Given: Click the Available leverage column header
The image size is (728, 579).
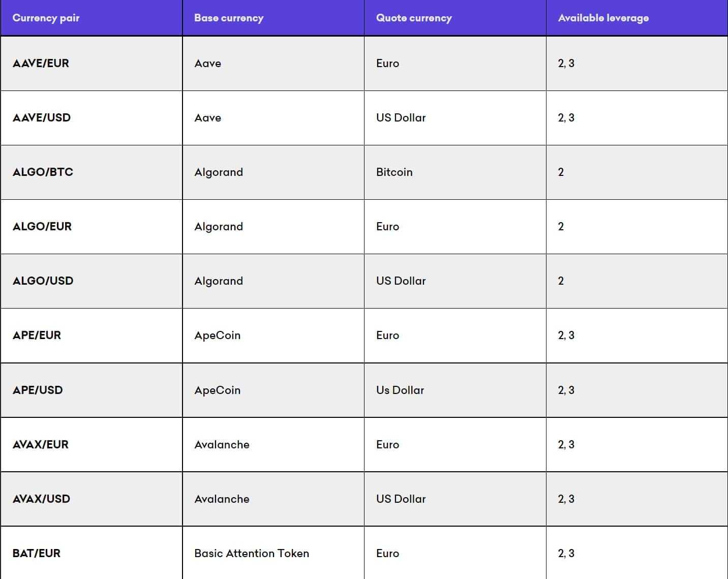Looking at the screenshot, I should (603, 18).
